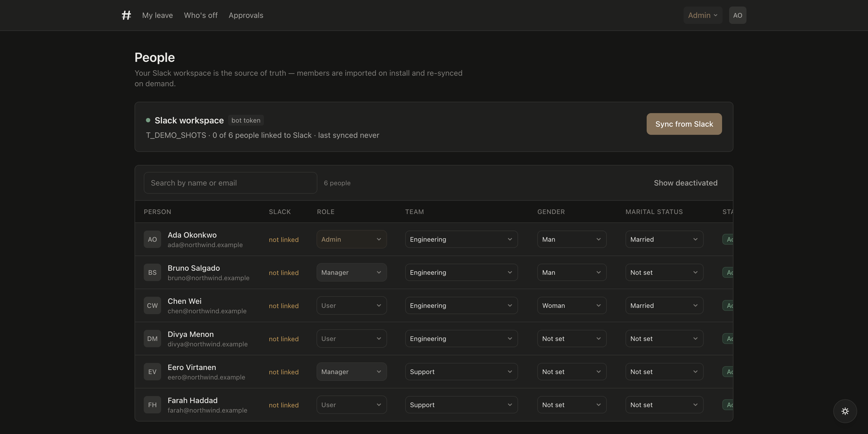Click the MARITAL STATUS column header
Image resolution: width=868 pixels, height=434 pixels.
pyautogui.click(x=654, y=212)
